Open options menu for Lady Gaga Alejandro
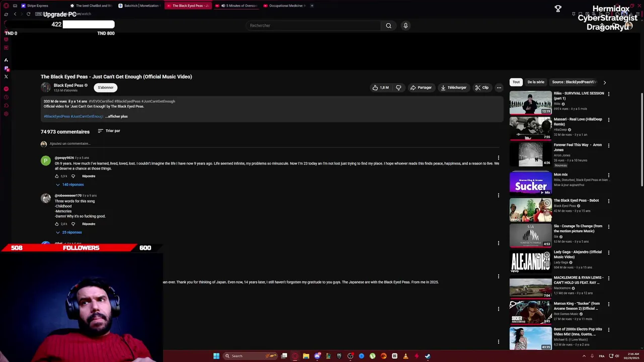644x362 pixels. pyautogui.click(x=609, y=252)
